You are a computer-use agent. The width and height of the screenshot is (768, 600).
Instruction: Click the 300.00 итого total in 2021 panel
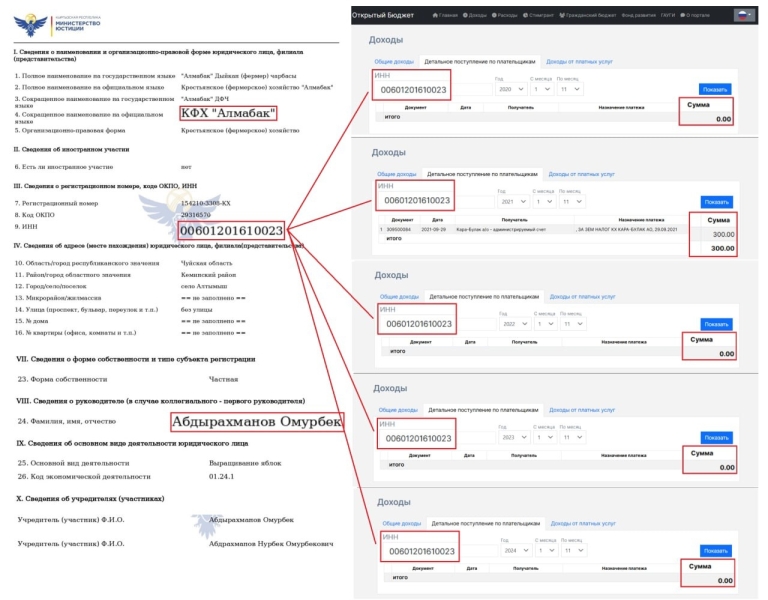click(x=722, y=248)
